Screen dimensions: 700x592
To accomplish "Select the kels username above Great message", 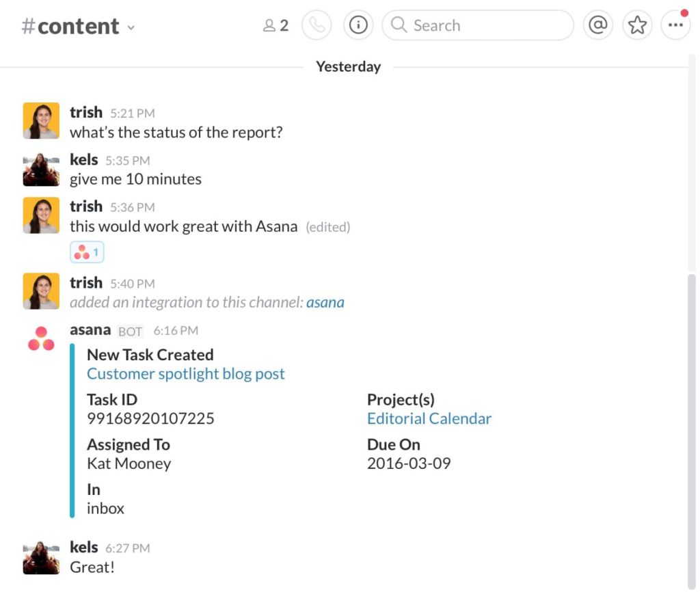I will coord(83,547).
